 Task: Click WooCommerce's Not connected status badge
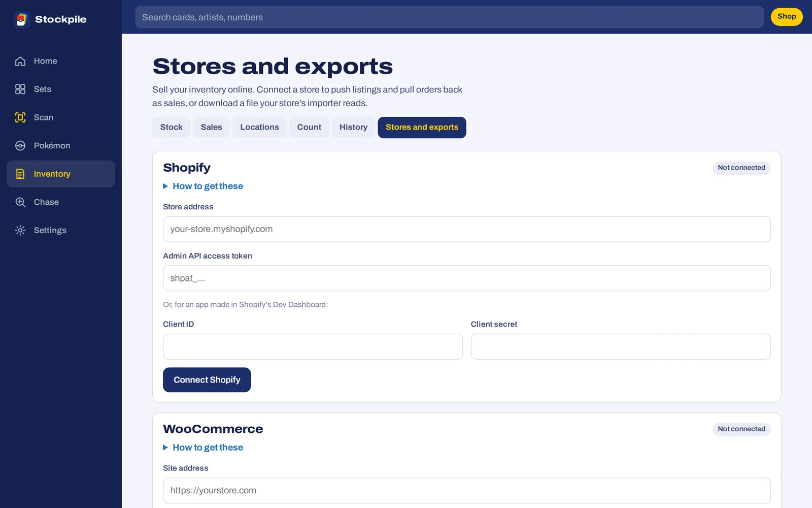741,429
